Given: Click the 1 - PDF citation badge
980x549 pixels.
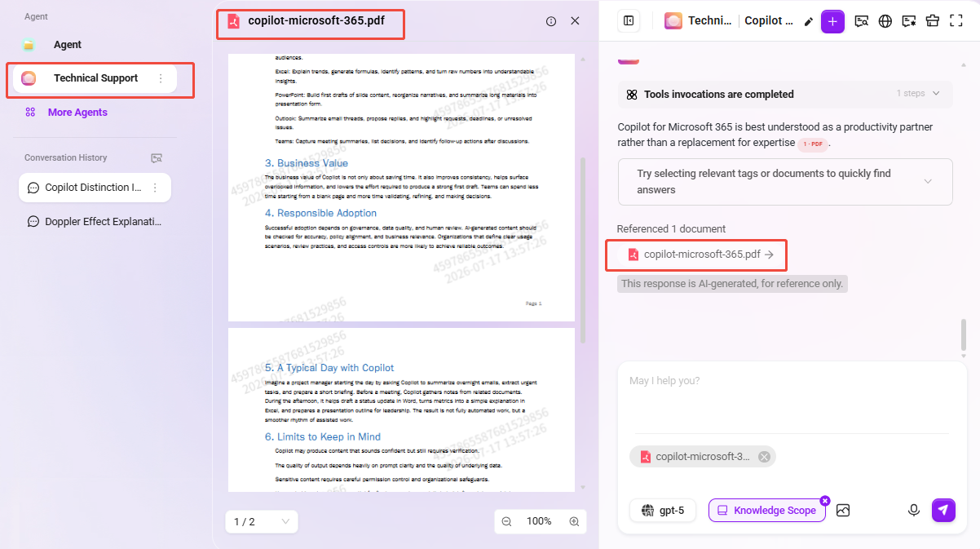Looking at the screenshot, I should [814, 144].
